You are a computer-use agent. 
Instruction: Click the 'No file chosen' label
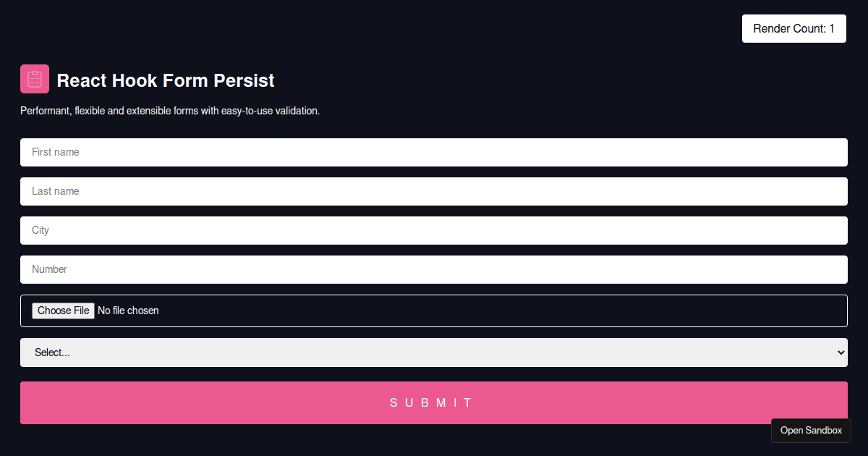128,311
